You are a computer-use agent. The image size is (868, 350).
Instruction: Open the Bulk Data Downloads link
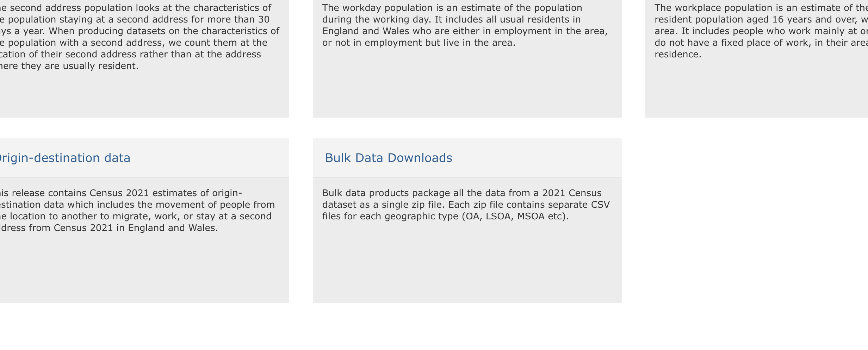coord(388,158)
